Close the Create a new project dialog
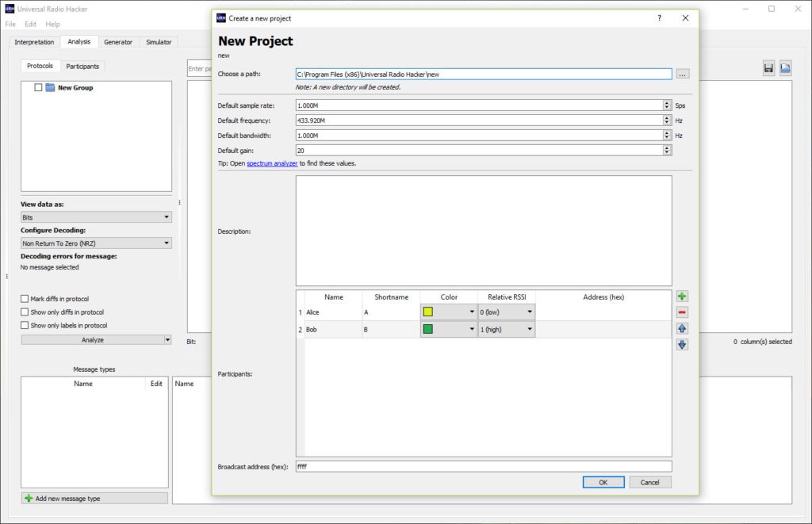This screenshot has width=812, height=524. tap(685, 18)
